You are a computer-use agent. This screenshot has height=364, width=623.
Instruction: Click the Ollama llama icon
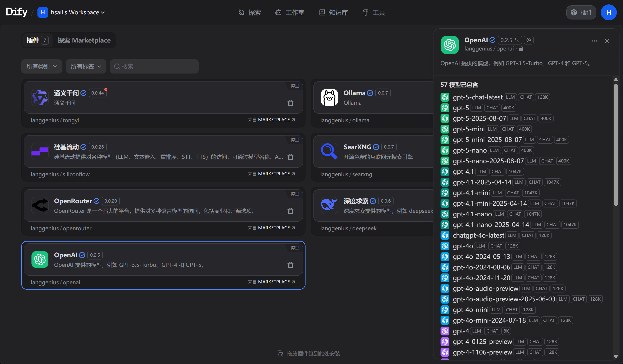point(329,97)
